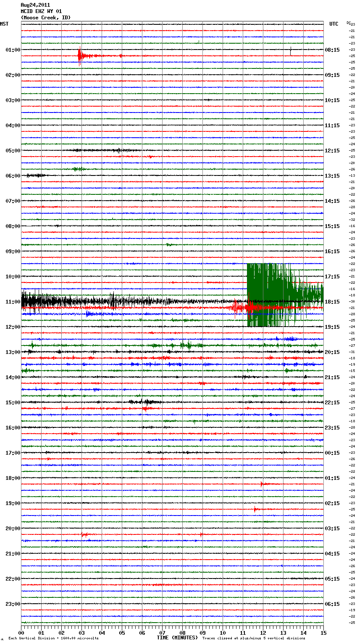Click the strong black signal on 11:00 trace
357x644 pixels.
tap(71, 301)
